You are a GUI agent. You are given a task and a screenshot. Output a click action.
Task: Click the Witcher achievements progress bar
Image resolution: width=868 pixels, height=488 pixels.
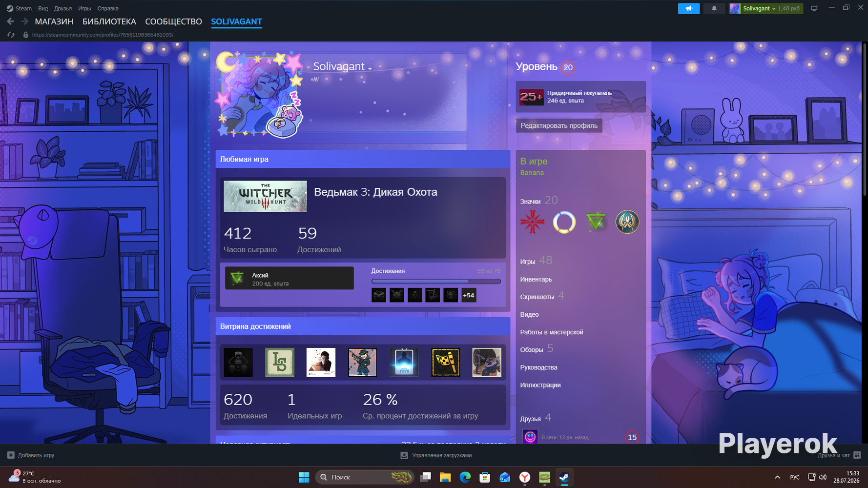point(436,282)
